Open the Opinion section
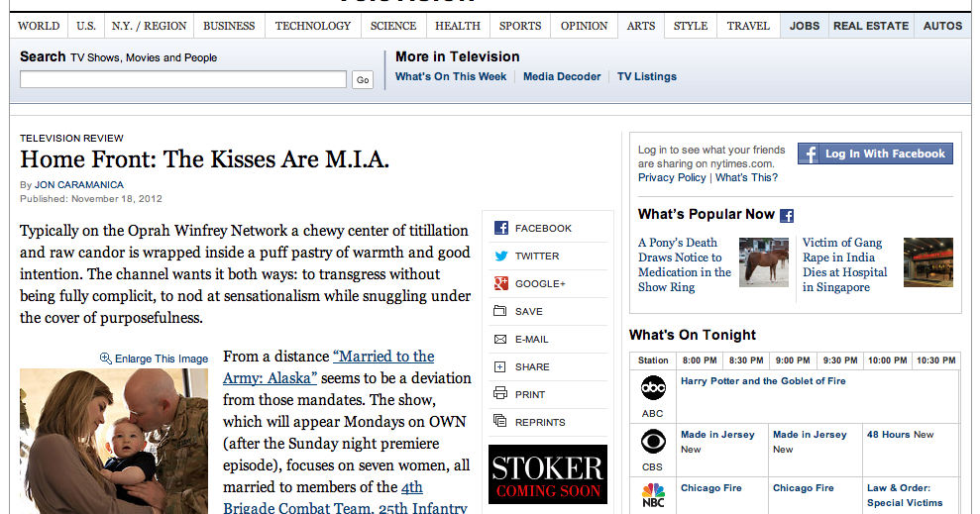The image size is (980, 514). [584, 26]
